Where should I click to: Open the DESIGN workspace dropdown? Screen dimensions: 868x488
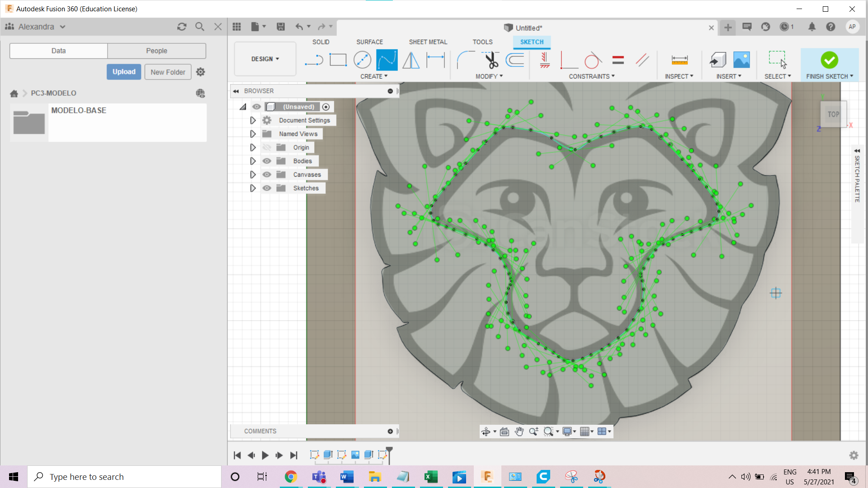coord(265,59)
